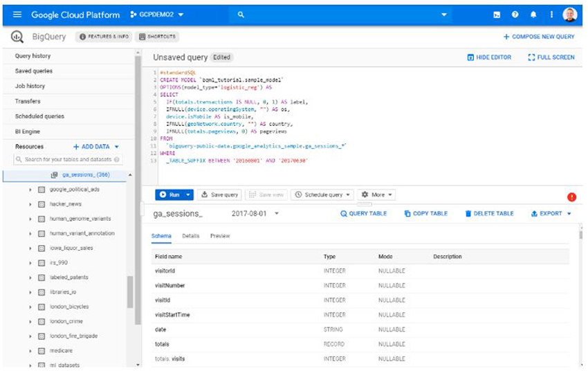Focus the tables and datasets search field
The width and height of the screenshot is (588, 371).
pos(68,159)
